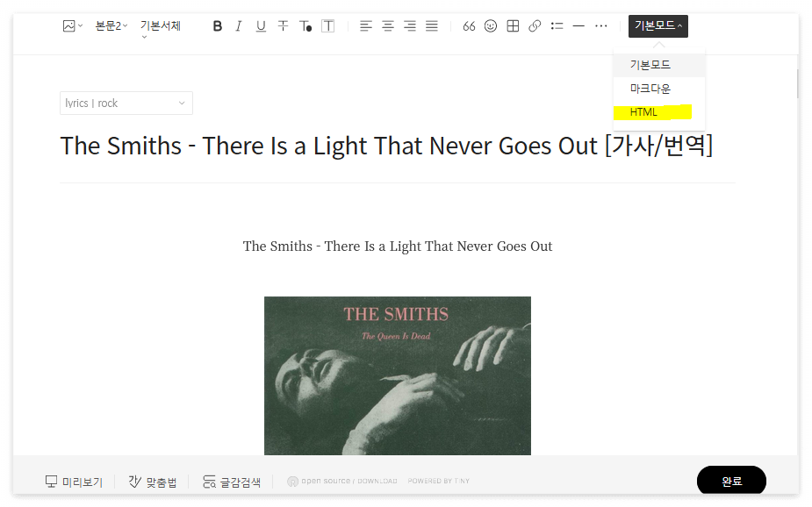Toggle italic formatting
This screenshot has width=812, height=507.
(x=239, y=25)
